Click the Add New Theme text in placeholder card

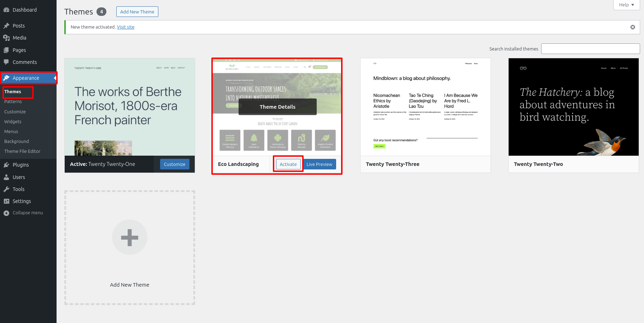click(130, 285)
